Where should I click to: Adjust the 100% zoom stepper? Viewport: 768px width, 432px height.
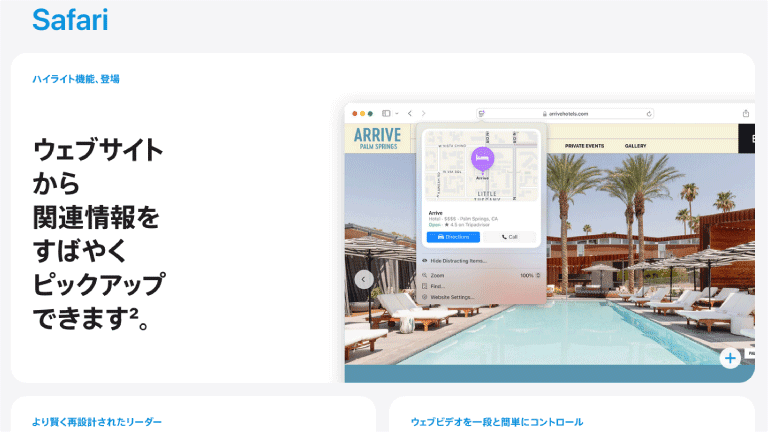coord(538,275)
